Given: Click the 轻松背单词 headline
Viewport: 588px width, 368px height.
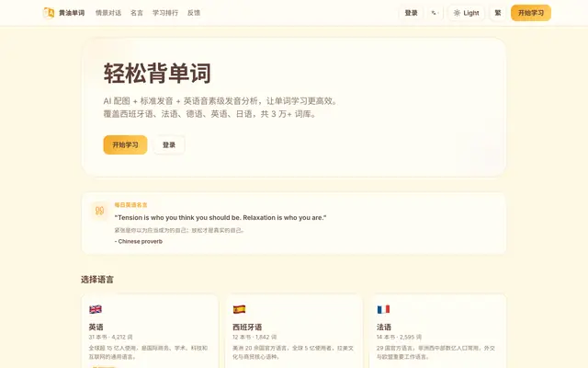Looking at the screenshot, I should [157, 74].
